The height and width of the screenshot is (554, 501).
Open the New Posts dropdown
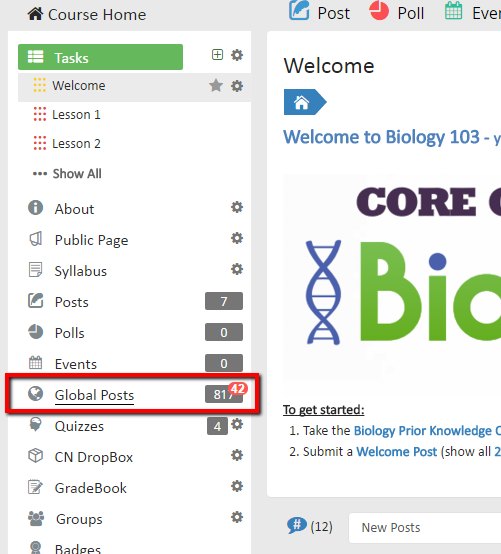click(x=425, y=528)
